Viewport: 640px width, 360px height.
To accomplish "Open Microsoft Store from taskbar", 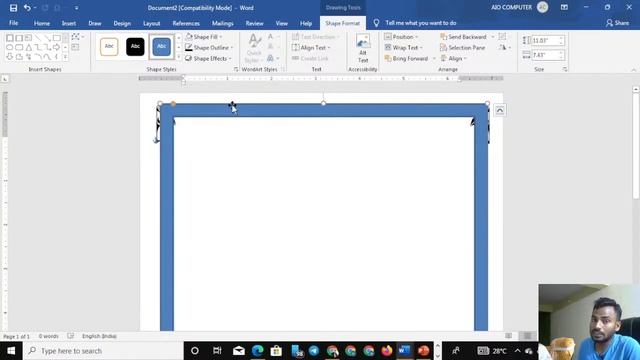I will 276,351.
